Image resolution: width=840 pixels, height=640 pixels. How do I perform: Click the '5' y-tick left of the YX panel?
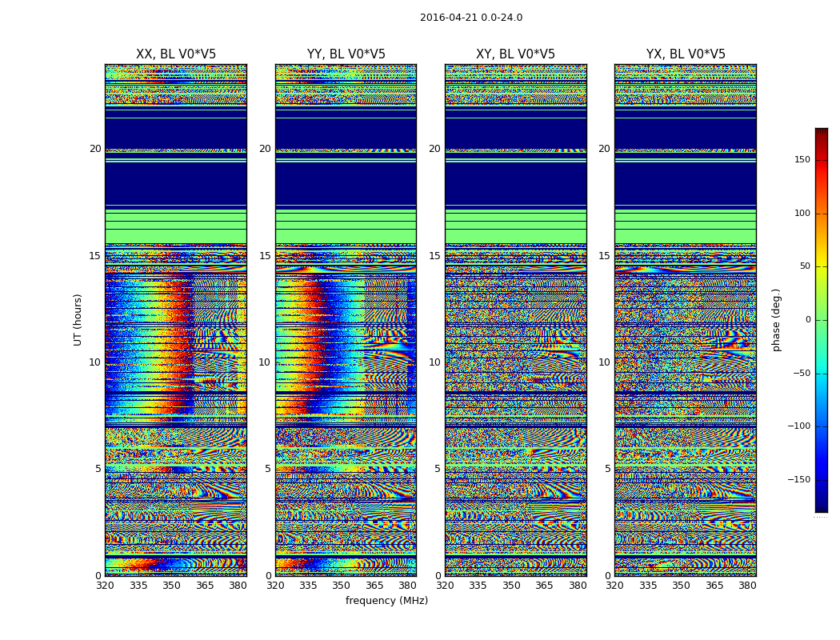pyautogui.click(x=607, y=469)
